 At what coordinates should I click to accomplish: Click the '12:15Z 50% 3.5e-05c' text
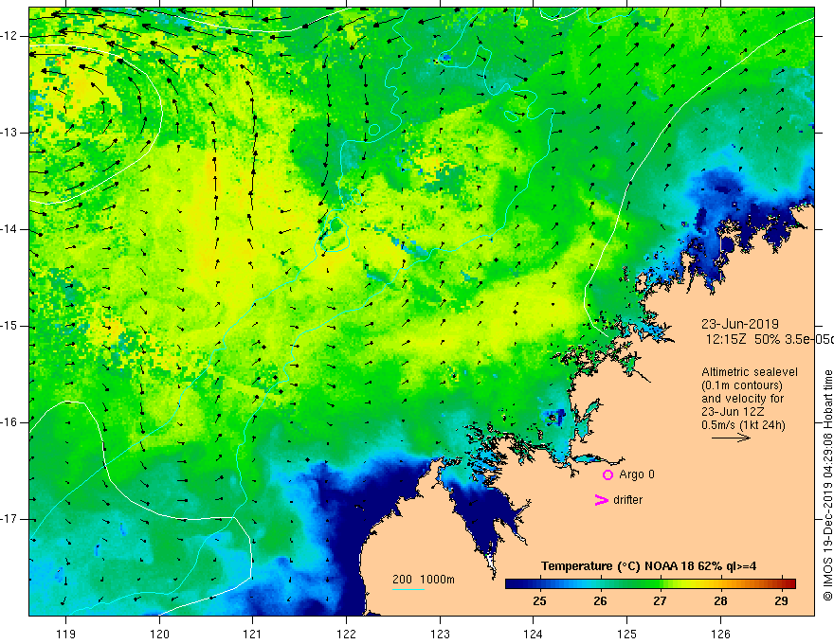(771, 340)
